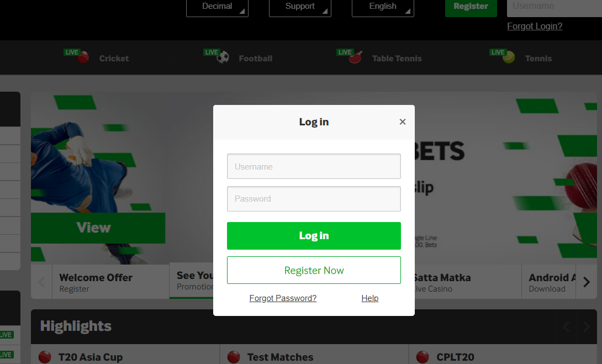The height and width of the screenshot is (364, 602).
Task: Open the Table Tennis paddle icon
Action: click(356, 57)
